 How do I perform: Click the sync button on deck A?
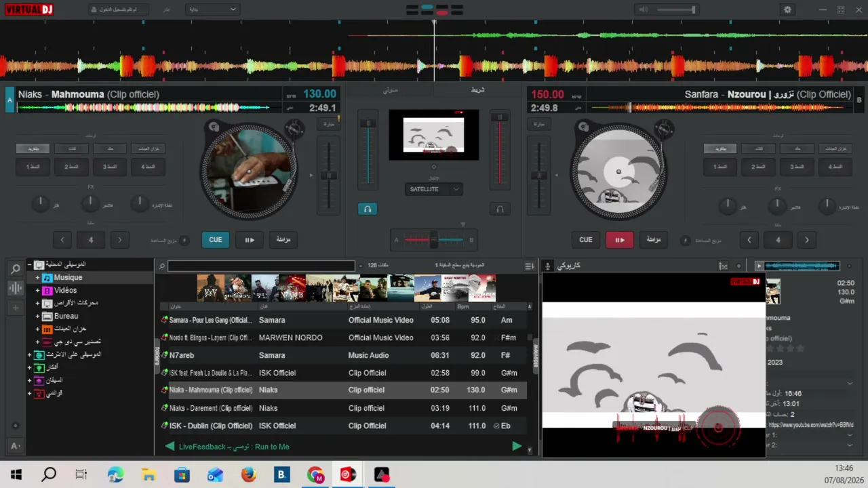tap(283, 239)
